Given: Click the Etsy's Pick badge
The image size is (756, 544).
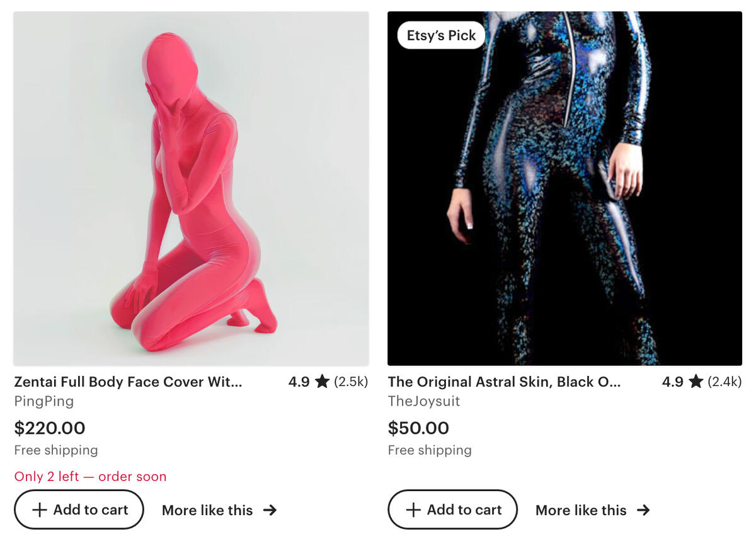Looking at the screenshot, I should [441, 36].
